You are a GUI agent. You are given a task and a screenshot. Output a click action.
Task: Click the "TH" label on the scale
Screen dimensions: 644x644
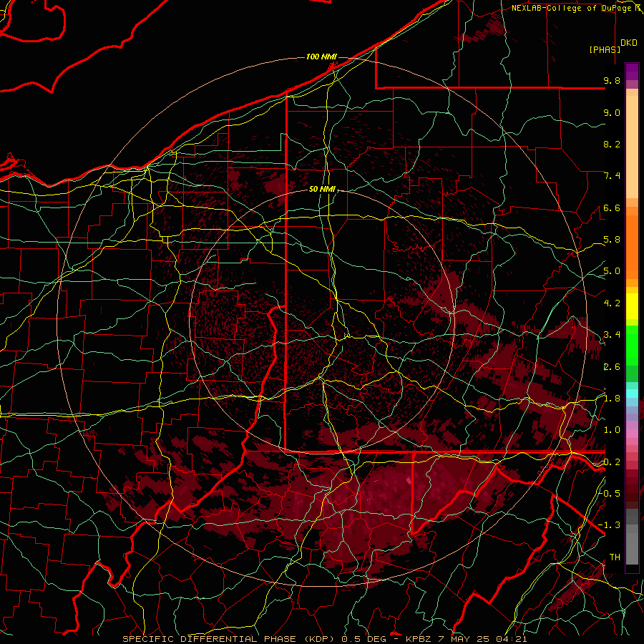pos(615,557)
